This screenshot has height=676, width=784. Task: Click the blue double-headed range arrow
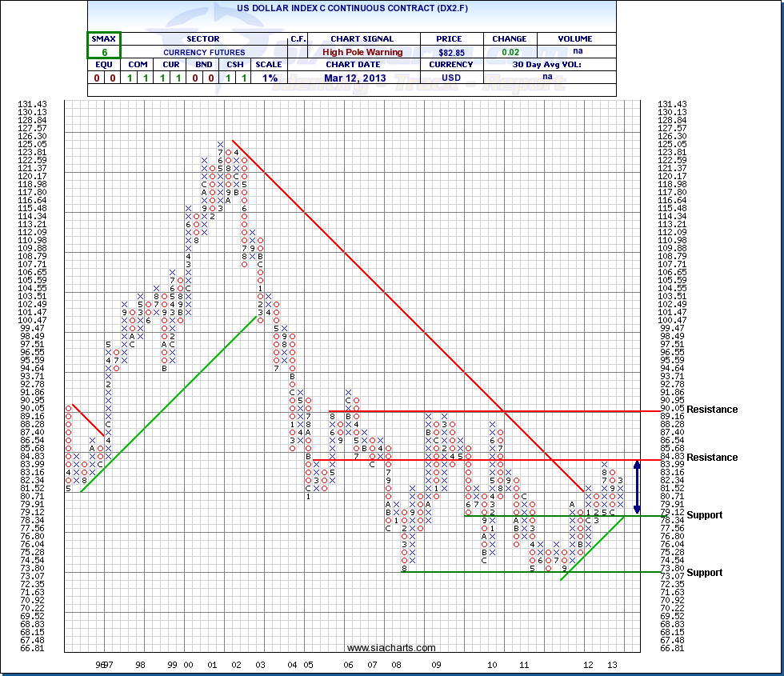tap(638, 487)
